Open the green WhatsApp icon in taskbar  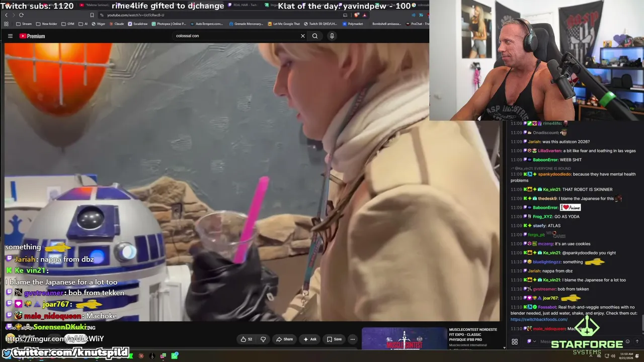(174, 356)
